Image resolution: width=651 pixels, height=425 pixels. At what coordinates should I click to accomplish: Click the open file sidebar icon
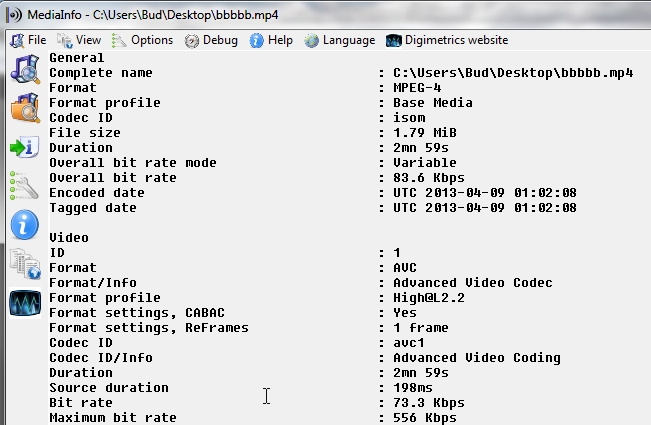(25, 69)
